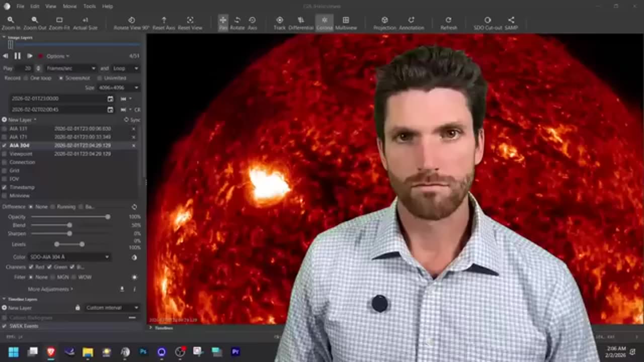The width and height of the screenshot is (644, 362).
Task: Enable the Connection layer checkbox
Action: (5, 162)
